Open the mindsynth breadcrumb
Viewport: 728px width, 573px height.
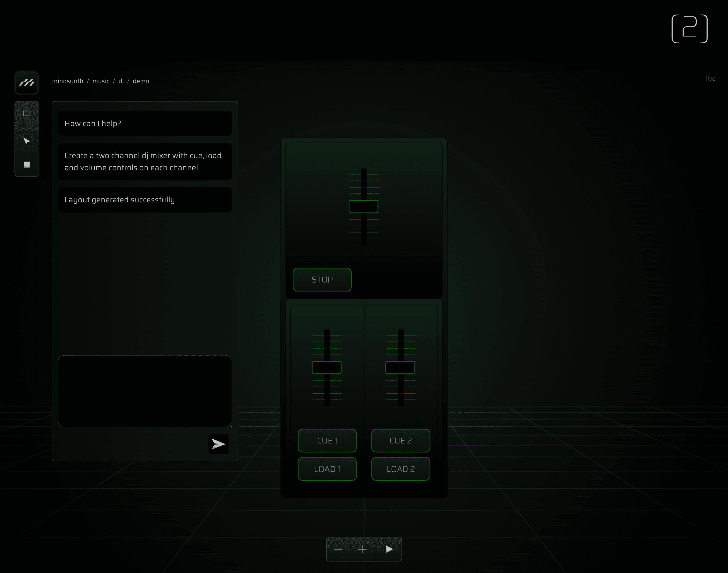click(x=68, y=81)
